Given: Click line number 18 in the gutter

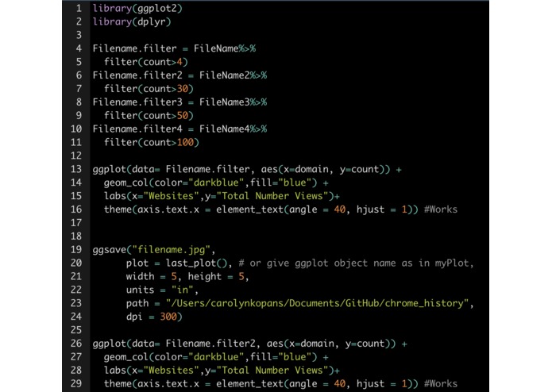Looking at the screenshot, I should [x=76, y=236].
